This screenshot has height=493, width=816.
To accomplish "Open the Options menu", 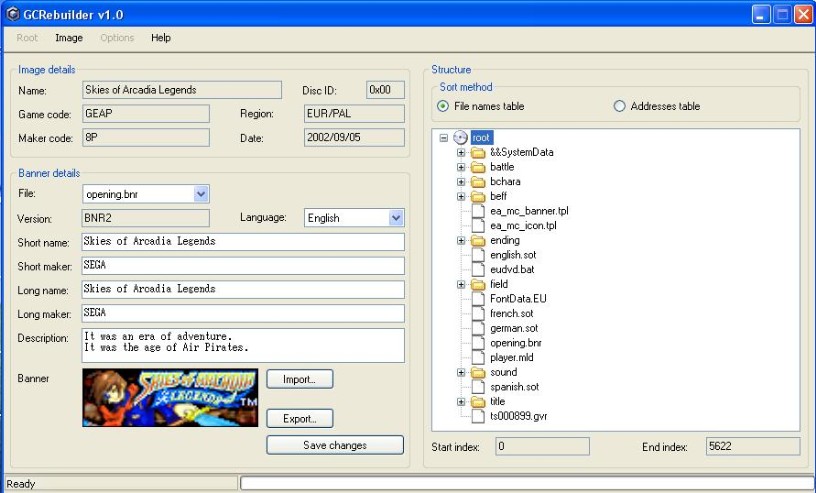I will click(117, 37).
